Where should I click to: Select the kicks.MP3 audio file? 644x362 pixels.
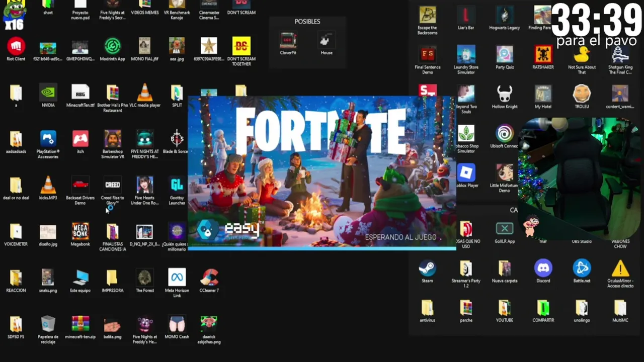point(48,186)
